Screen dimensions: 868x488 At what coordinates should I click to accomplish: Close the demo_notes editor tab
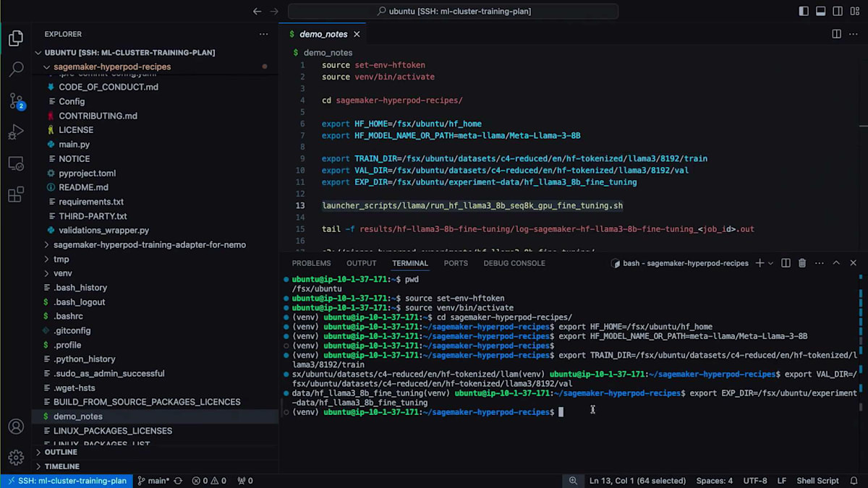coord(357,34)
